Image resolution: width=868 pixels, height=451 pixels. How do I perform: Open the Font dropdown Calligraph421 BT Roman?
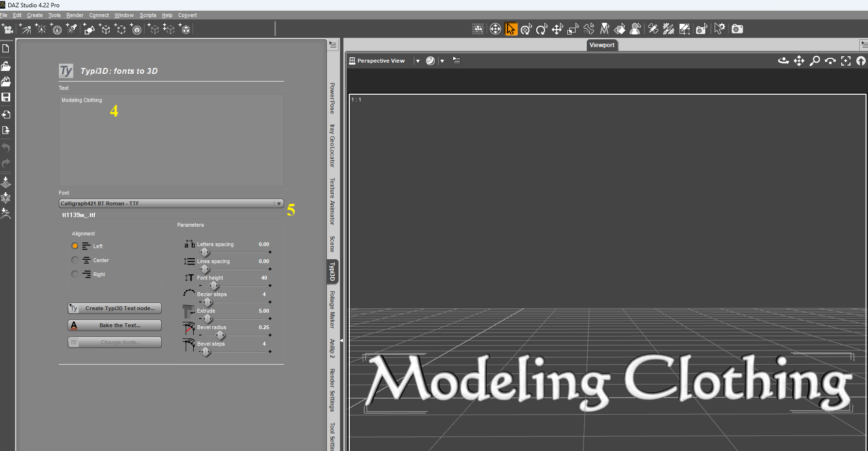171,203
